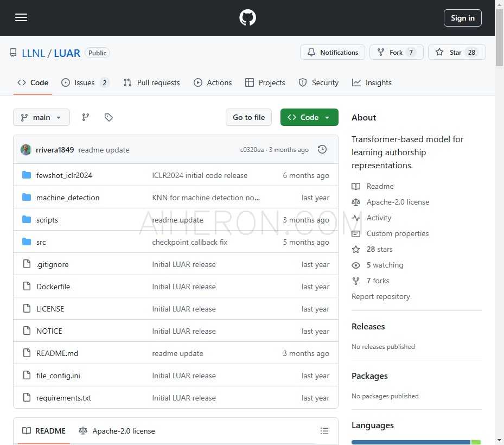Open the fewshot_iclr2024 folder
The image size is (504, 445).
coord(64,175)
